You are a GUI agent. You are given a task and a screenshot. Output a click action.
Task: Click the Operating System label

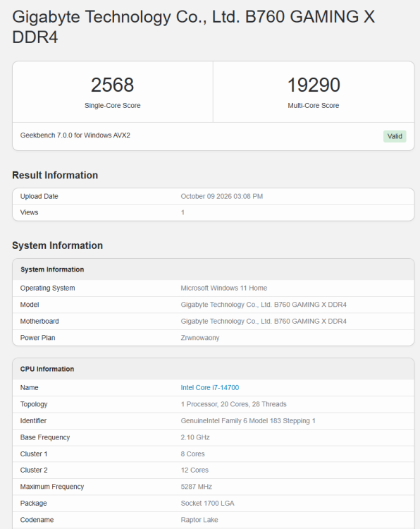47,288
